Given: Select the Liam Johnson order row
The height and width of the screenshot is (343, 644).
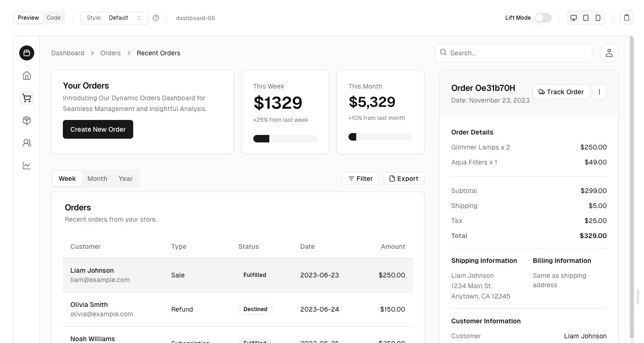Looking at the screenshot, I should (238, 275).
